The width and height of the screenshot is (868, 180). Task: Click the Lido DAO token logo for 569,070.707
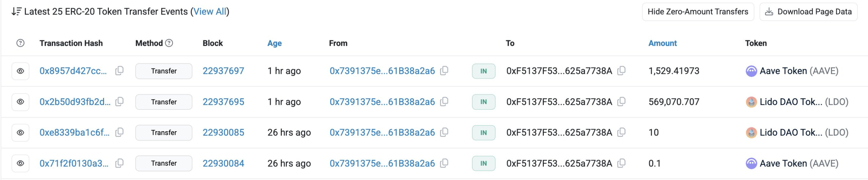click(751, 102)
